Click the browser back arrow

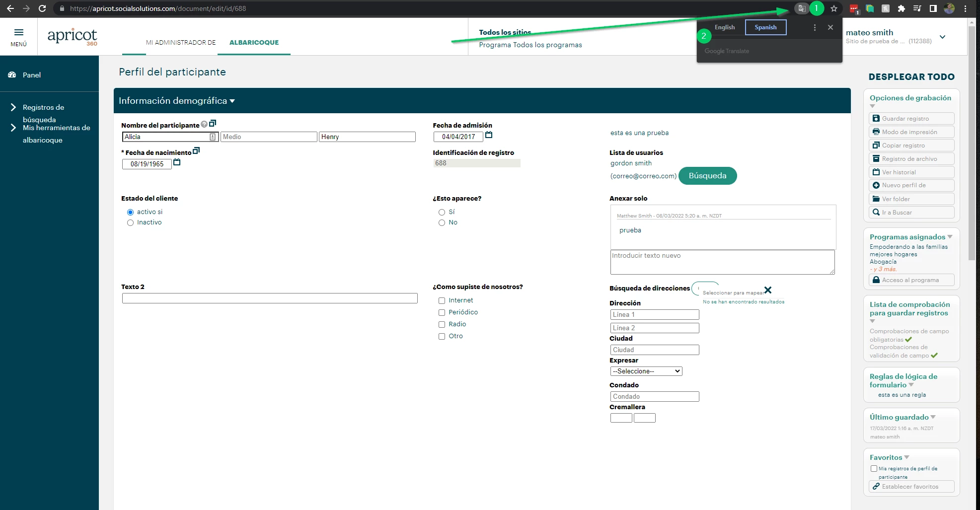10,8
